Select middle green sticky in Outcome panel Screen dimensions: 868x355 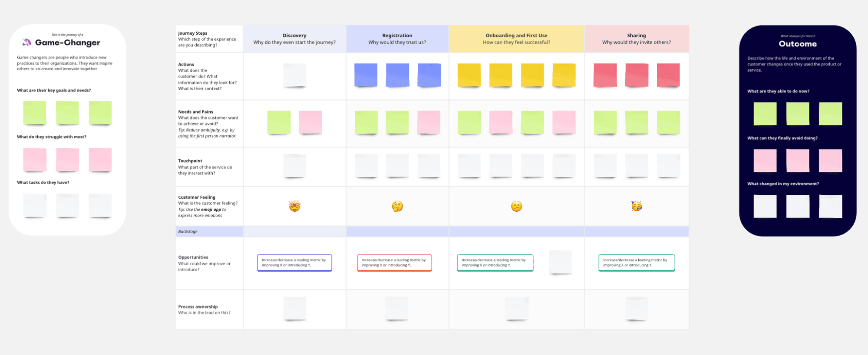[x=798, y=114]
